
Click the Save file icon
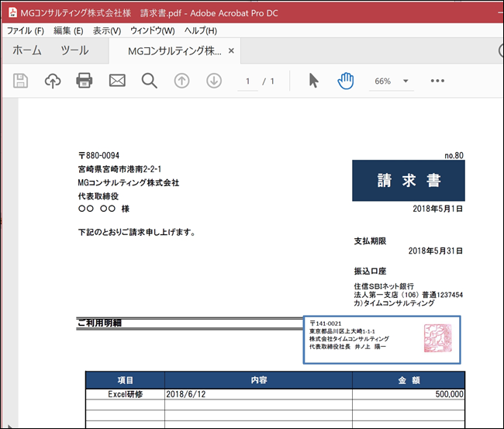coord(20,81)
